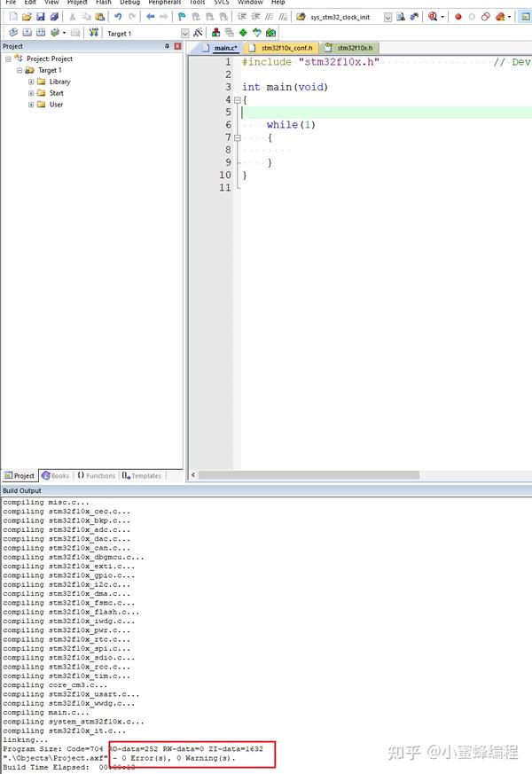The height and width of the screenshot is (774, 532).
Task: Click the Open file folder icon
Action: [x=27, y=17]
